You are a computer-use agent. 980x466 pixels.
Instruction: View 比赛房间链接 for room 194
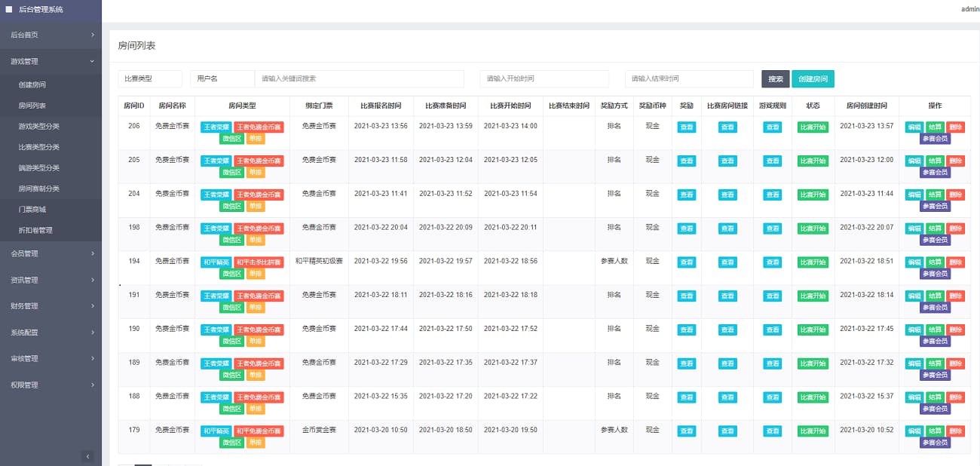tap(727, 262)
